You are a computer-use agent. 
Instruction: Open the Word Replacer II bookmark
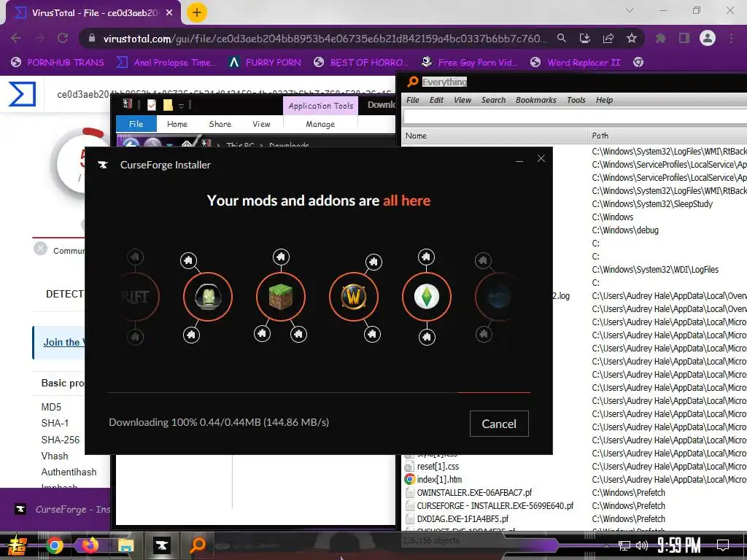576,63
